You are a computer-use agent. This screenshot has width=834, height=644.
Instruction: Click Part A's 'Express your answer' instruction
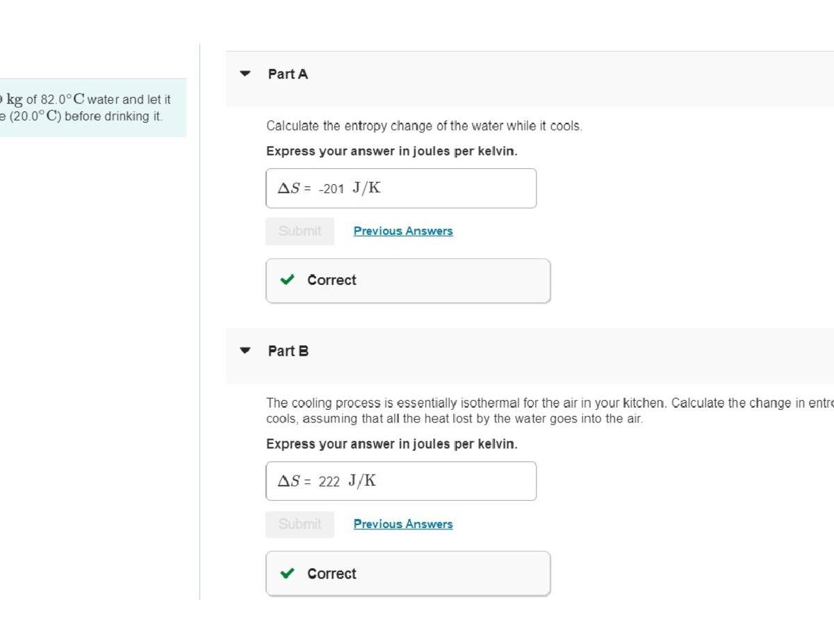(391, 151)
